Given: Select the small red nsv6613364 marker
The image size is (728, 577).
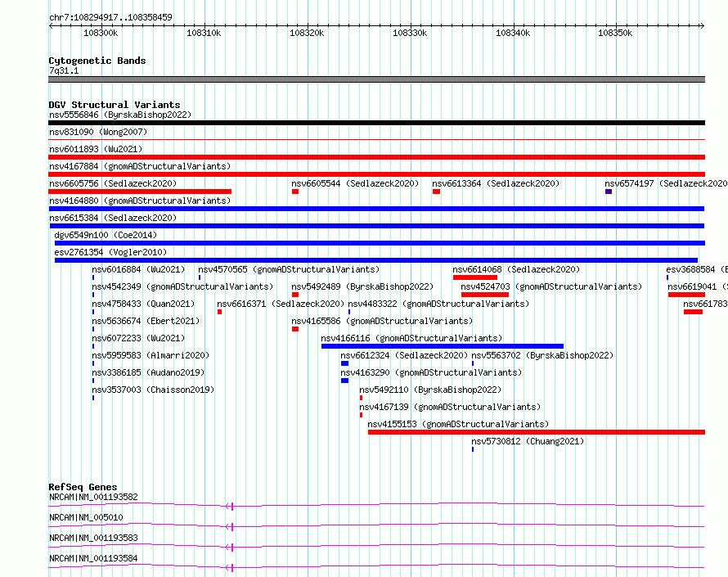Looking at the screenshot, I should click(437, 192).
